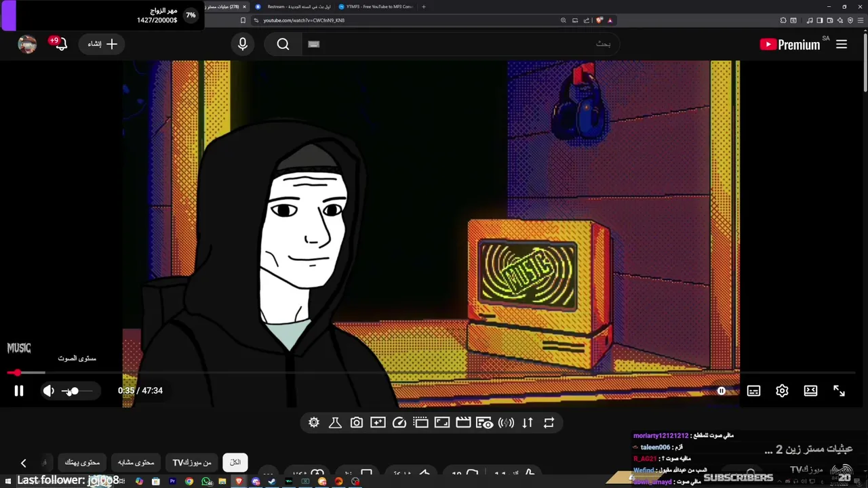Select the محتوى مشابه filter chip
Viewport: 868px width, 488px height.
(136, 462)
